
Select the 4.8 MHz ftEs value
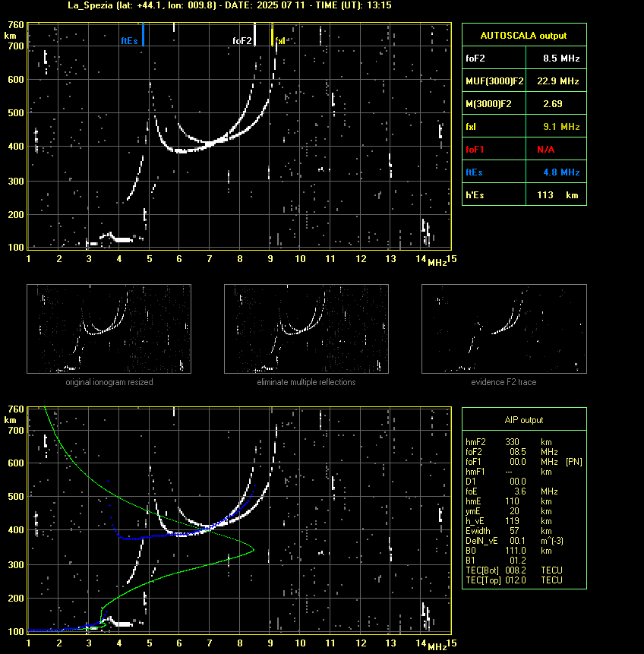tap(561, 172)
